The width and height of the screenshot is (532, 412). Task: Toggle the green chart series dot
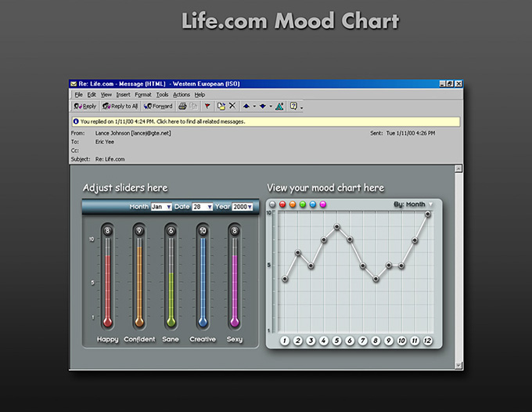point(303,204)
